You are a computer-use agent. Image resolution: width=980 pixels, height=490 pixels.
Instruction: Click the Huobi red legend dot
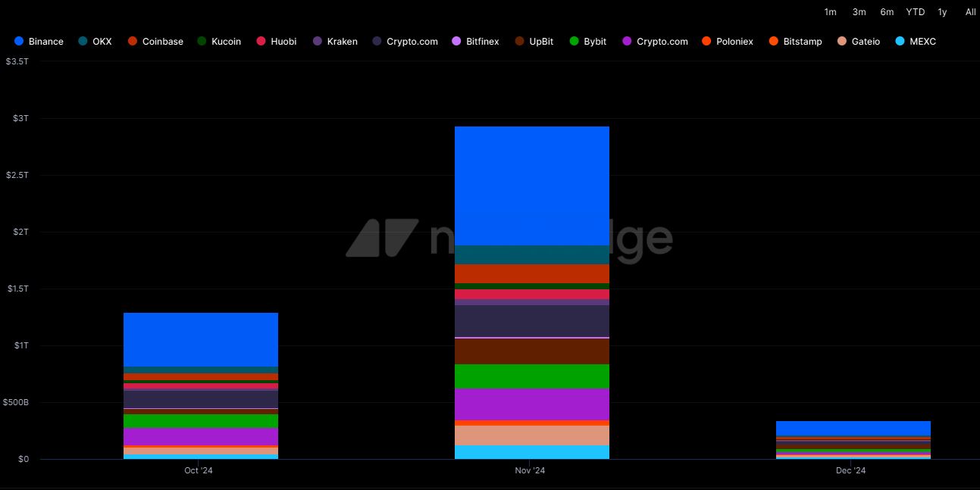click(x=261, y=42)
